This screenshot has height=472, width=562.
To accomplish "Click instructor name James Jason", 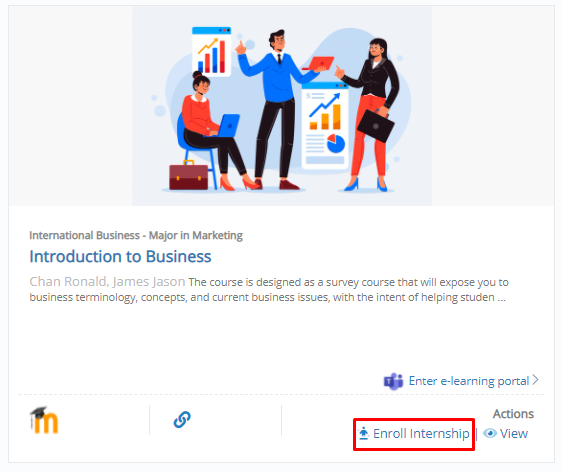I will (x=149, y=281).
